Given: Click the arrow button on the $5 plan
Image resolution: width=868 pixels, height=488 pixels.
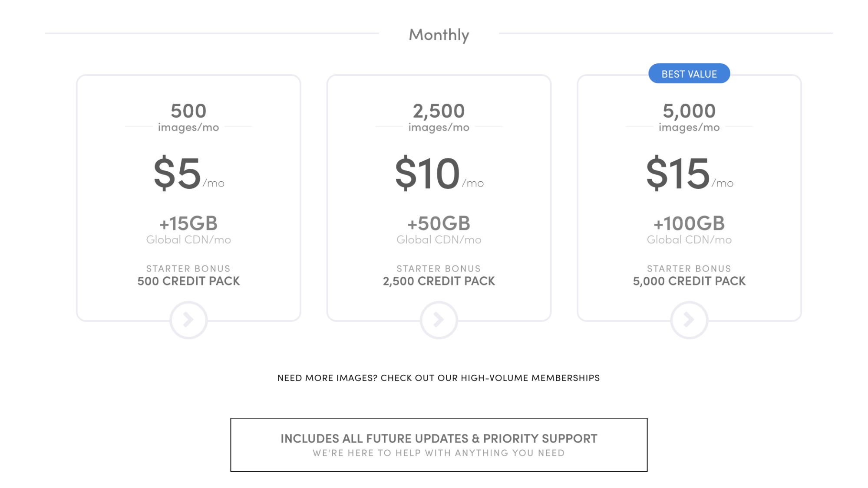Looking at the screenshot, I should coord(188,320).
